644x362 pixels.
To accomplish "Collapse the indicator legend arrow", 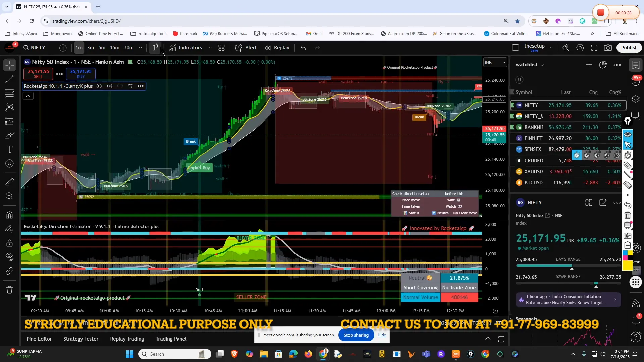I will [x=28, y=96].
